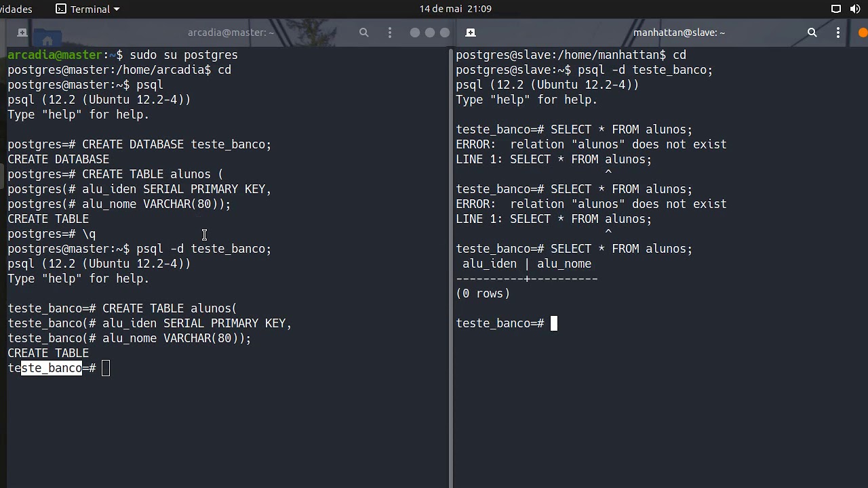This screenshot has width=868, height=488.
Task: Open the clock showing 14 de mai 21:09
Action: pyautogui.click(x=455, y=9)
